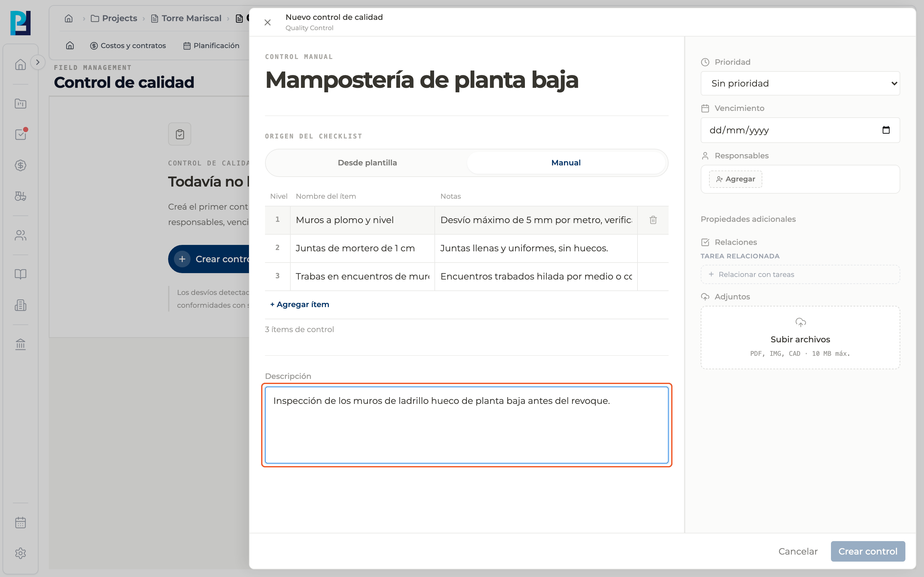
Task: Click + Agregar ítem link
Action: tap(300, 305)
